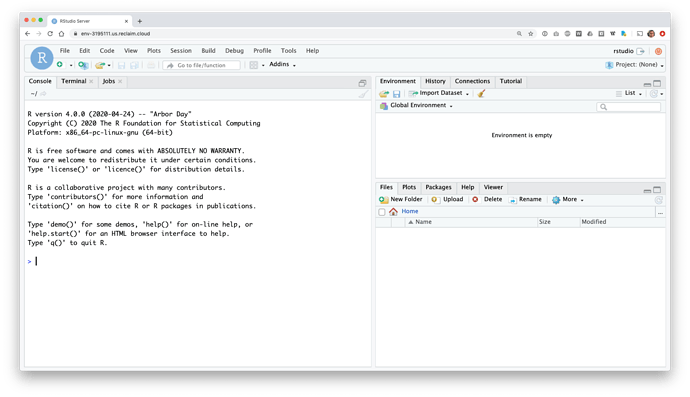
Task: Expand the recent files dropdown arrow
Action: click(109, 66)
